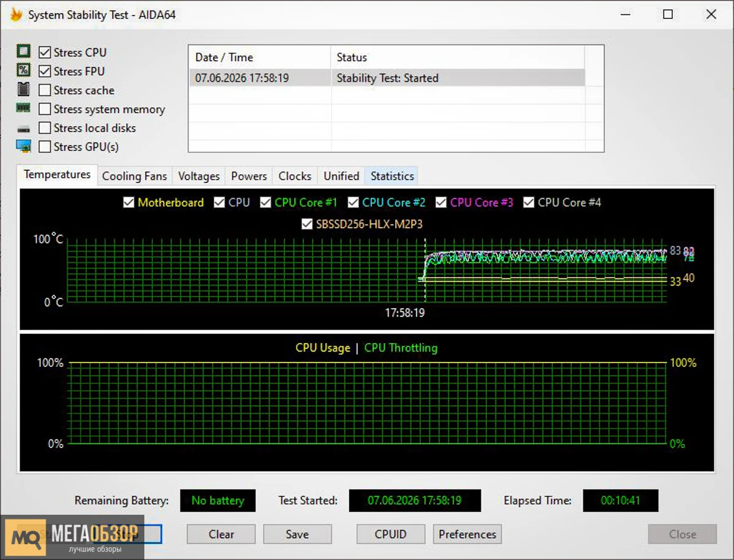The height and width of the screenshot is (560, 734).
Task: Uncheck the Stress FPU checkbox
Action: (x=45, y=72)
